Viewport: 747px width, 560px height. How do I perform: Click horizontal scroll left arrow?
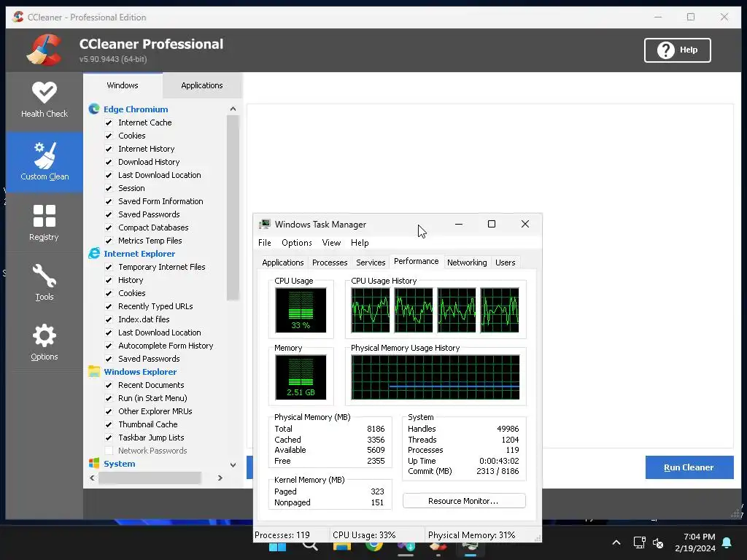tap(93, 478)
